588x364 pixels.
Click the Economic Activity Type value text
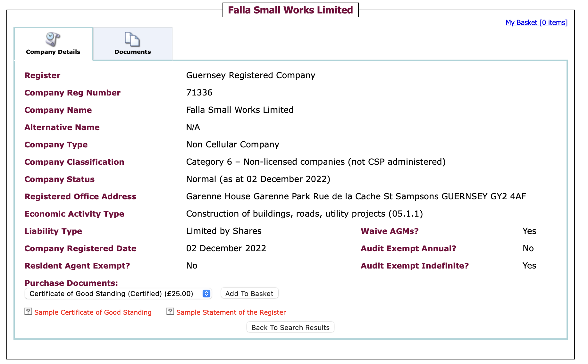[x=305, y=214]
